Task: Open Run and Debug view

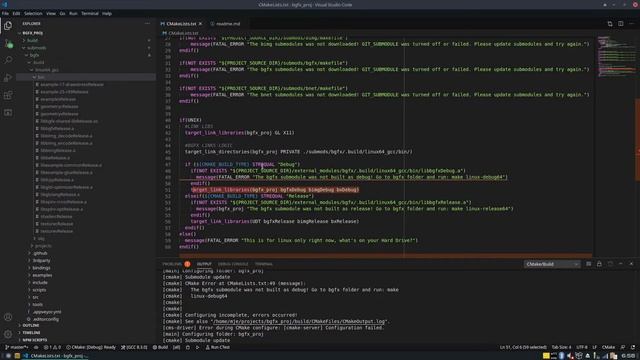Action: (8, 78)
